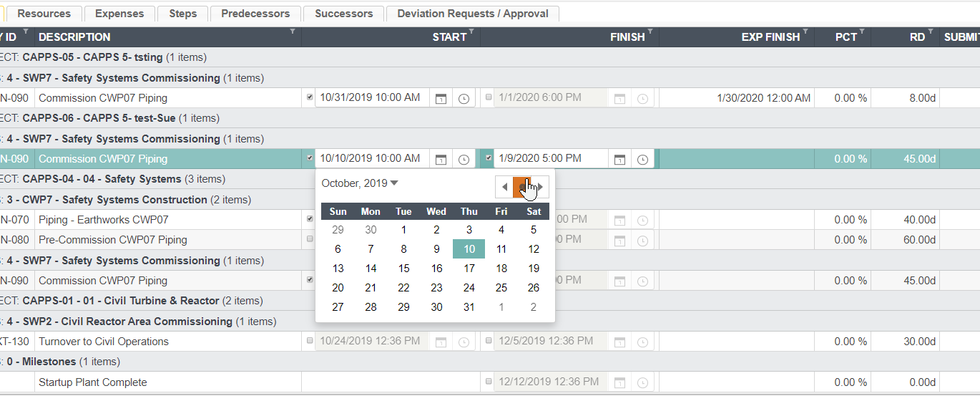
Task: Open the PCT column filter dropdown
Action: [861, 32]
